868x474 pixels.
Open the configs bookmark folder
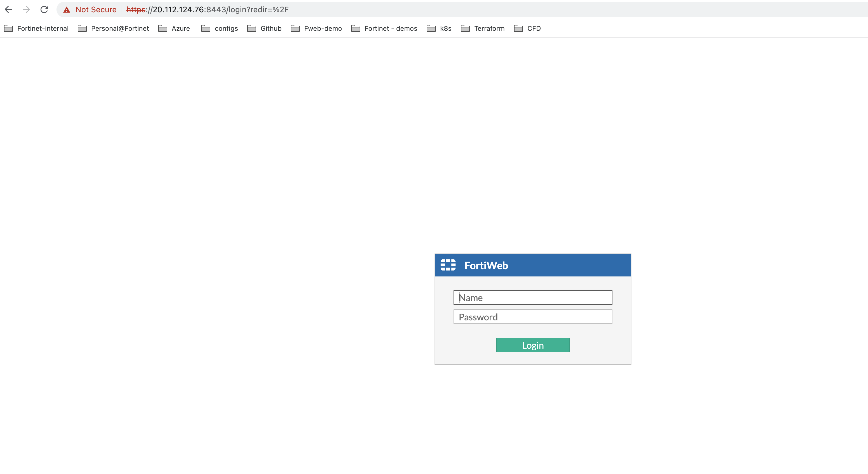pos(219,28)
